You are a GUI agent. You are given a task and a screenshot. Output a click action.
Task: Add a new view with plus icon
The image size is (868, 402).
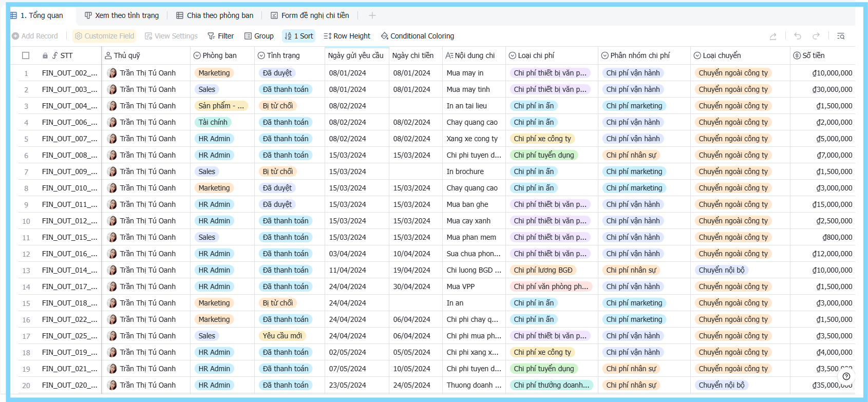click(372, 15)
